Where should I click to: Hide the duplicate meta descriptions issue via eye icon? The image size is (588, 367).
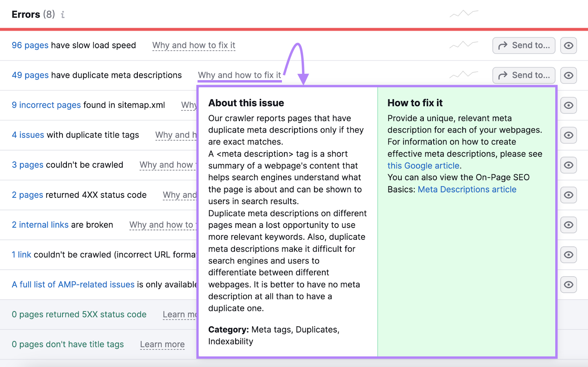(568, 75)
